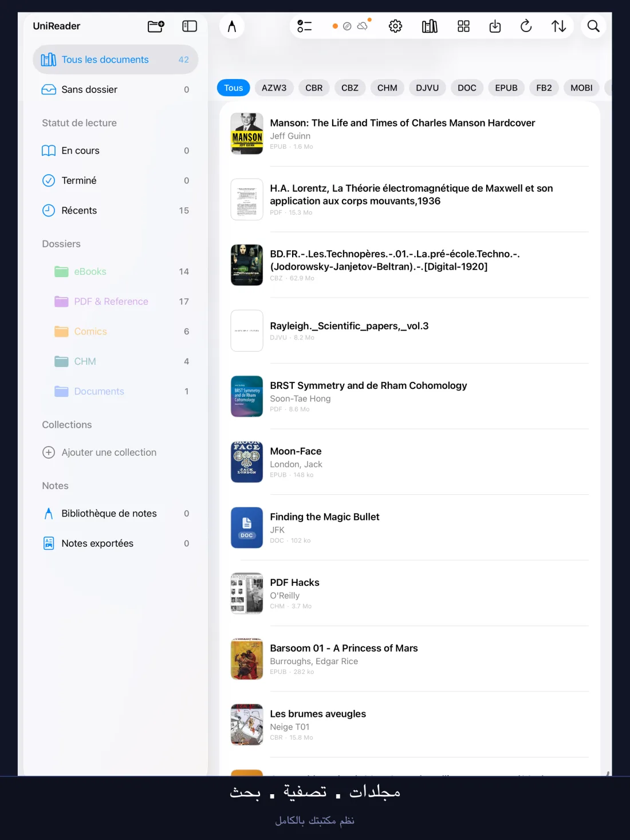
Task: Open the Documents folder
Action: (x=116, y=391)
